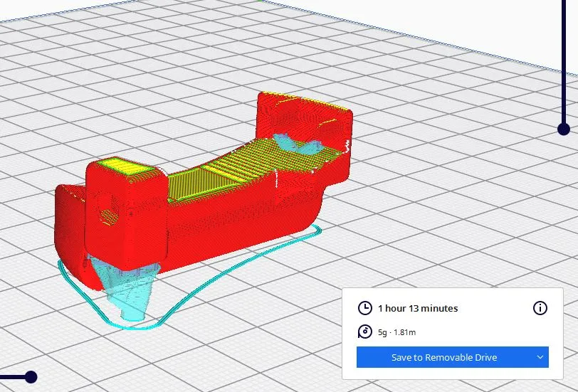Click Save to Removable Drive
Viewport: 578px width, 392px height.
click(443, 357)
